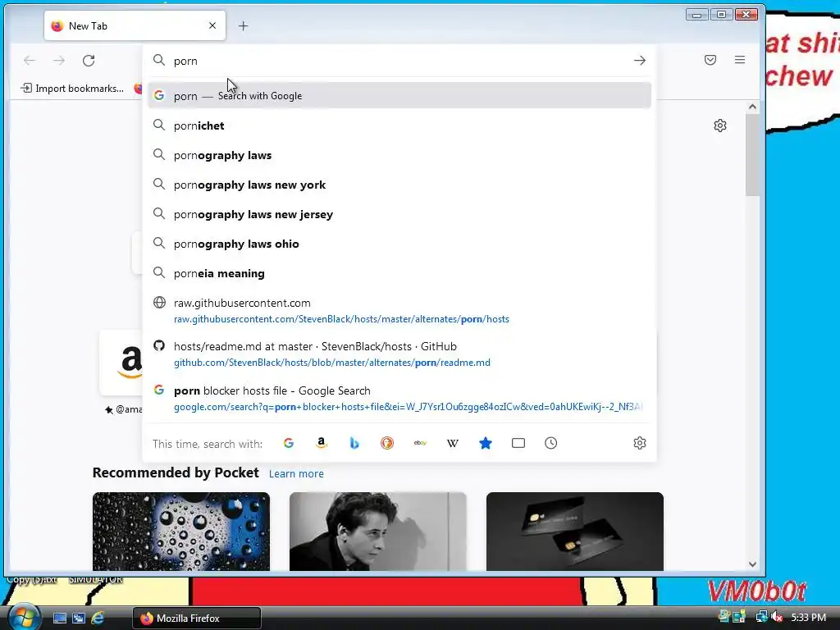Search history with the clock icon
Image resolution: width=840 pixels, height=630 pixels.
click(550, 443)
